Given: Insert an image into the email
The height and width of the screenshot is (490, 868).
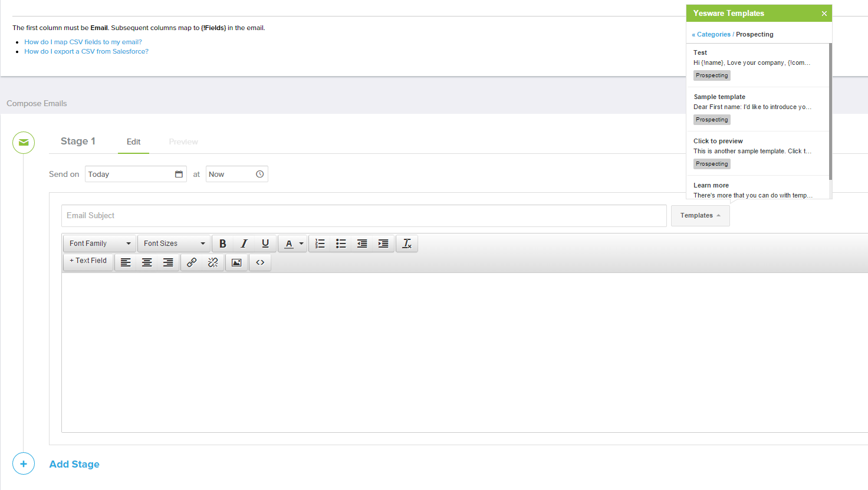Looking at the screenshot, I should pyautogui.click(x=236, y=262).
